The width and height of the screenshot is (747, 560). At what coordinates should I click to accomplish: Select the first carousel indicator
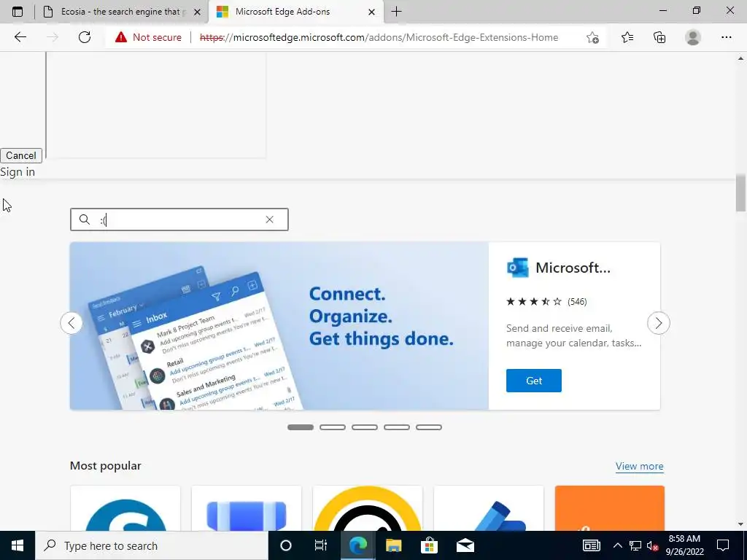point(301,427)
